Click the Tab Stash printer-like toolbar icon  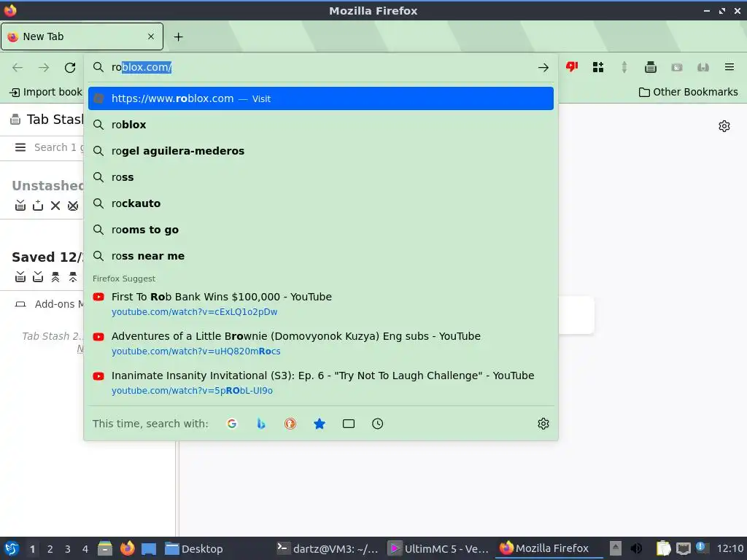tap(650, 67)
